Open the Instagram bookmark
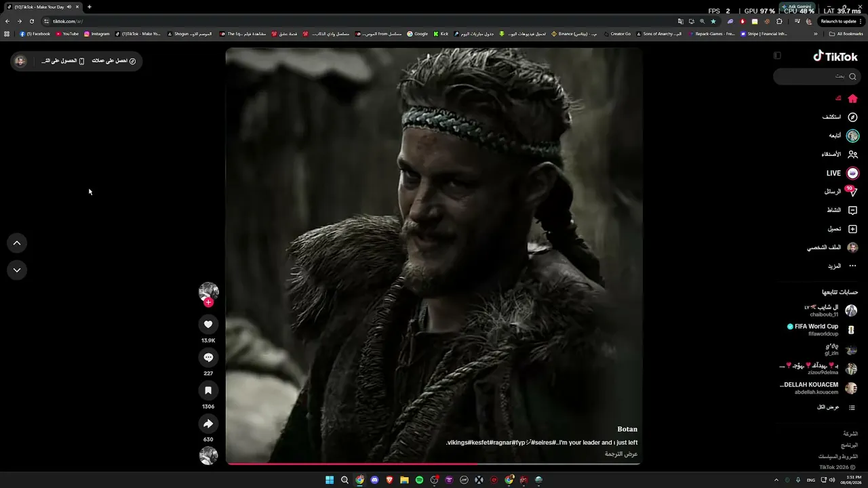 [97, 34]
